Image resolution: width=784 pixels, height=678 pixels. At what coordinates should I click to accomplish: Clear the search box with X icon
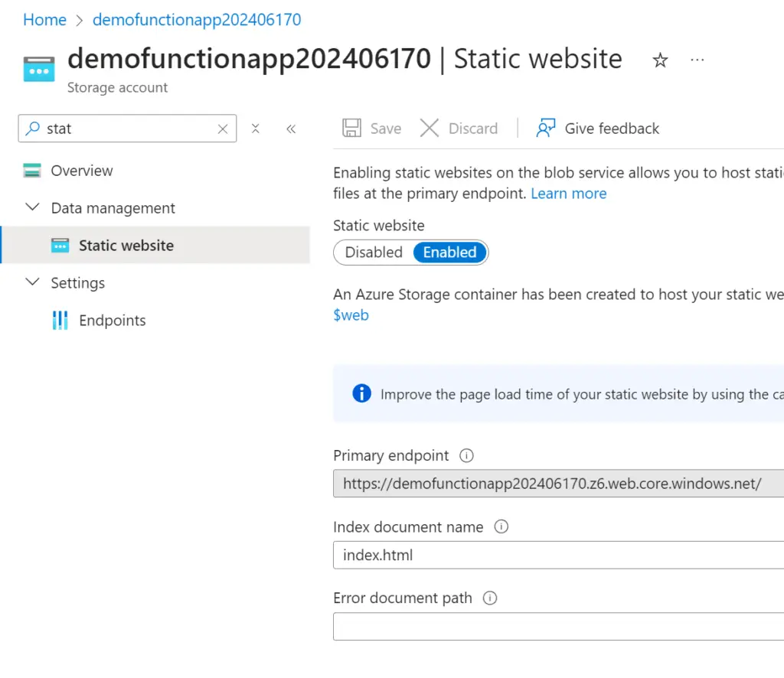coord(223,129)
